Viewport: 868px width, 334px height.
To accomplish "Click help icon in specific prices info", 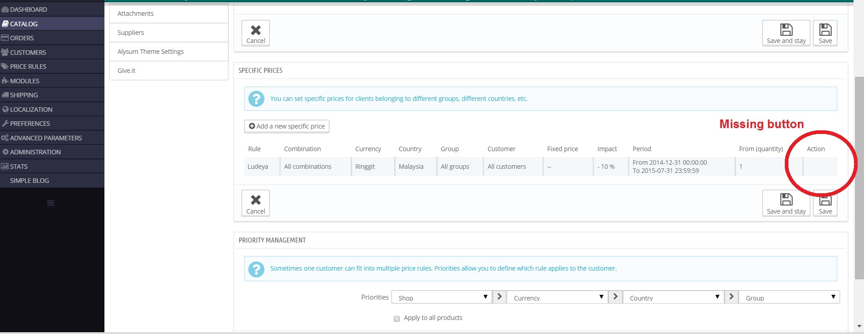I will (256, 99).
